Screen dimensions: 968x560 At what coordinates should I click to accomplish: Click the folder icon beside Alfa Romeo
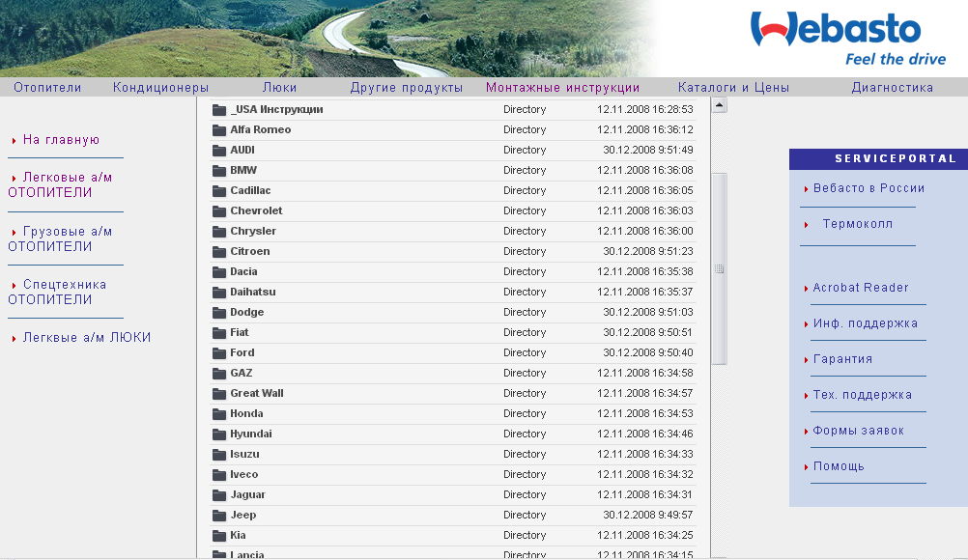pos(218,130)
